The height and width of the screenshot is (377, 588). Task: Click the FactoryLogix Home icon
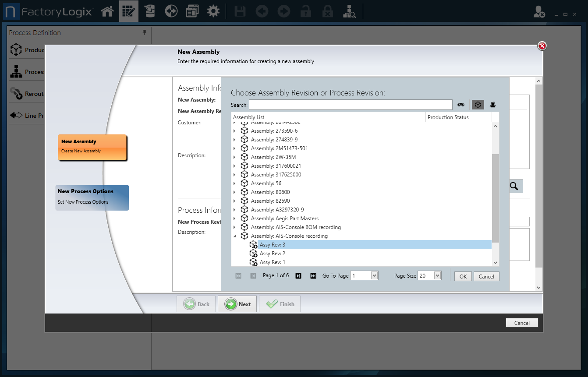pyautogui.click(x=107, y=11)
